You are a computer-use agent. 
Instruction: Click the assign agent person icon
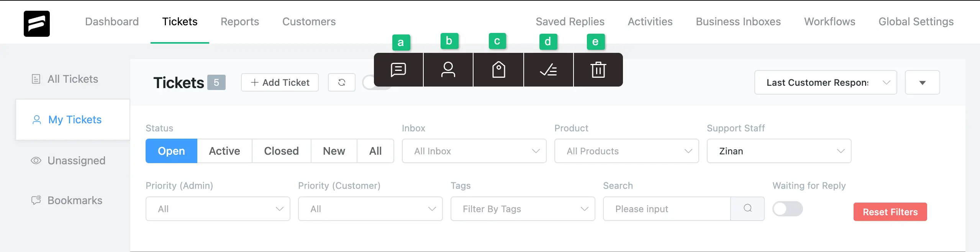pyautogui.click(x=448, y=70)
